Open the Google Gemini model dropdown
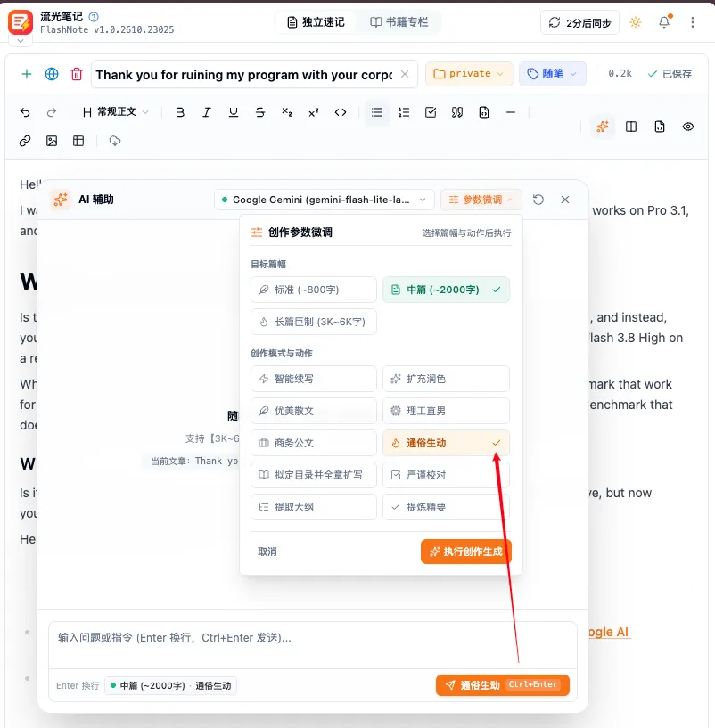The image size is (715, 728). coord(325,200)
